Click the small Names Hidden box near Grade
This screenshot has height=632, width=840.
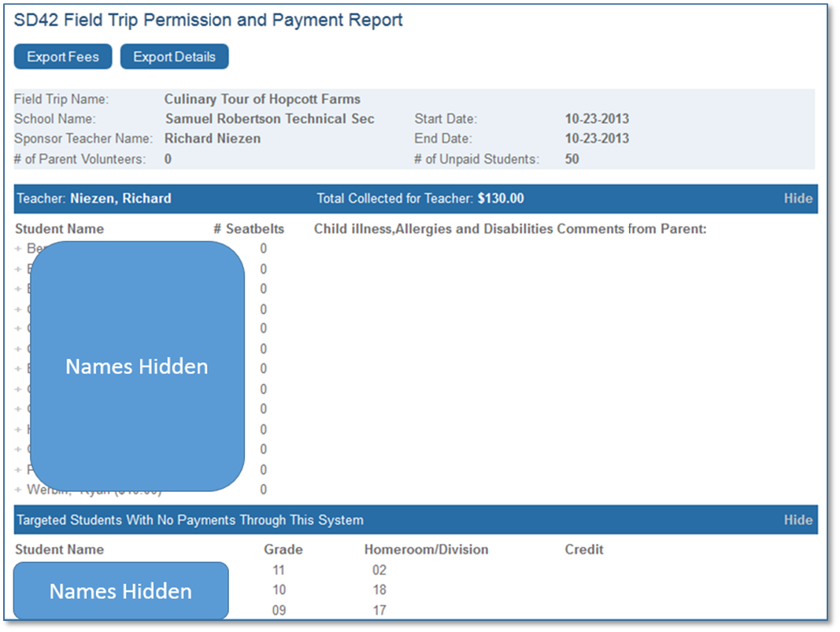(120, 591)
